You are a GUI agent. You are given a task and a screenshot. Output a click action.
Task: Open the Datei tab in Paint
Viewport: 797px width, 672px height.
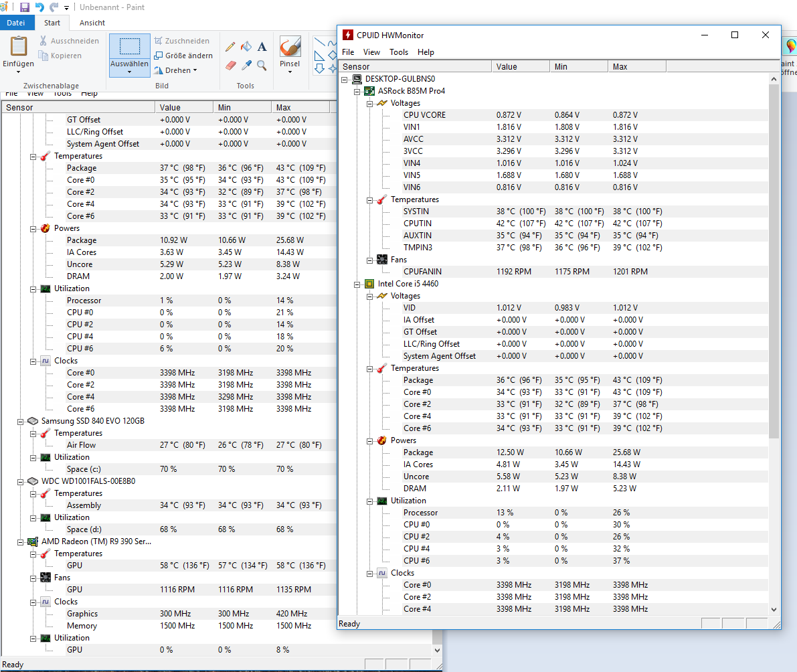(16, 23)
